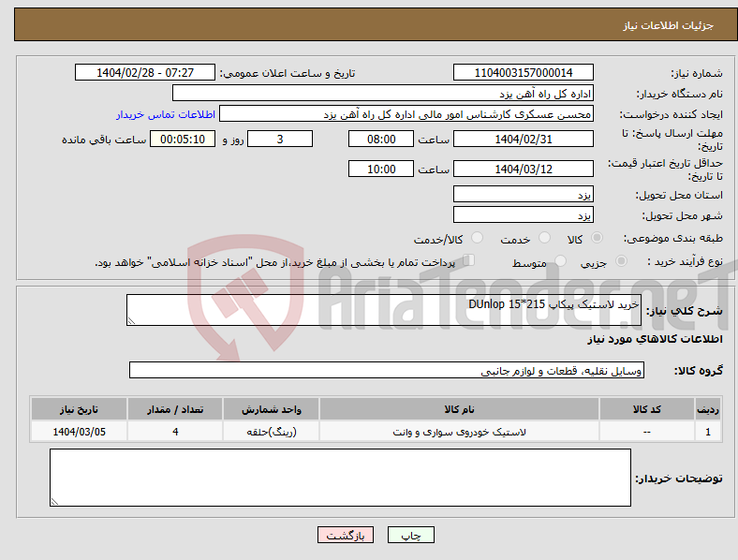Image resolution: width=738 pixels, height=560 pixels.
Task: Click the چاپ (print) button
Action: (x=411, y=535)
